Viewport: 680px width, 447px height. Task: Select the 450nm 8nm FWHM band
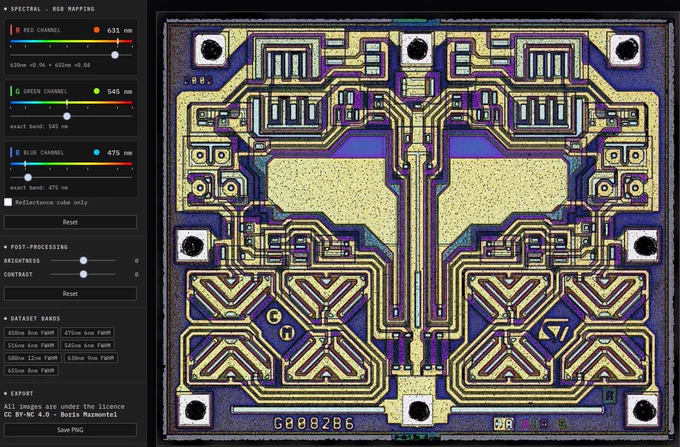click(x=31, y=333)
